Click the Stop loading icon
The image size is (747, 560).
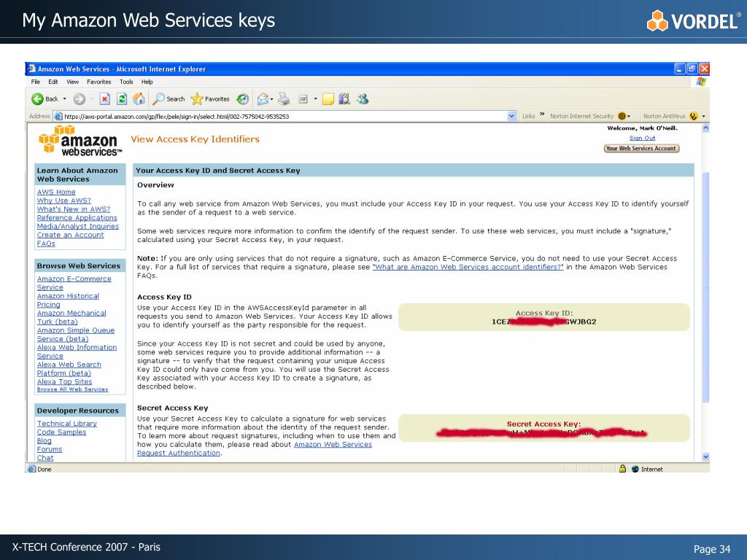(x=104, y=99)
